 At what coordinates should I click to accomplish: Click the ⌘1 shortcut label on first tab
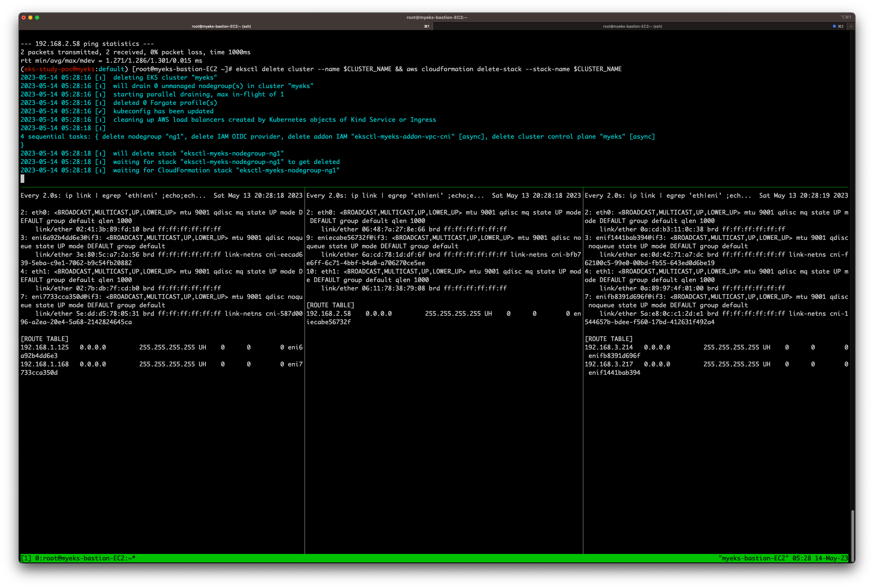pyautogui.click(x=427, y=26)
